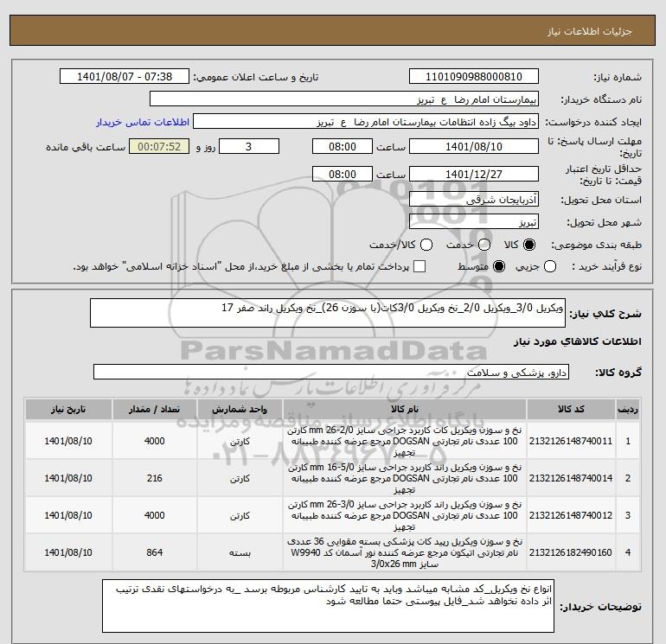
Task: Click the اطلاعات کالاهای مورد نیاز section heading
Action: point(578,341)
